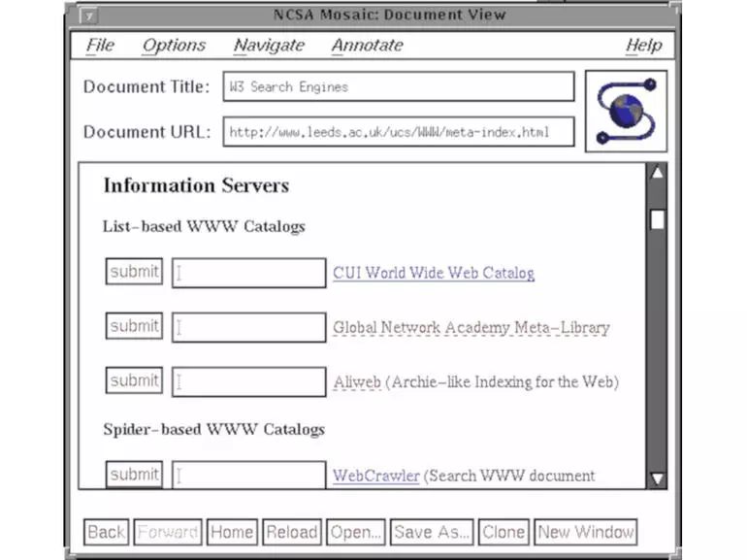Click the Back button
The image size is (747, 560).
coord(107,532)
